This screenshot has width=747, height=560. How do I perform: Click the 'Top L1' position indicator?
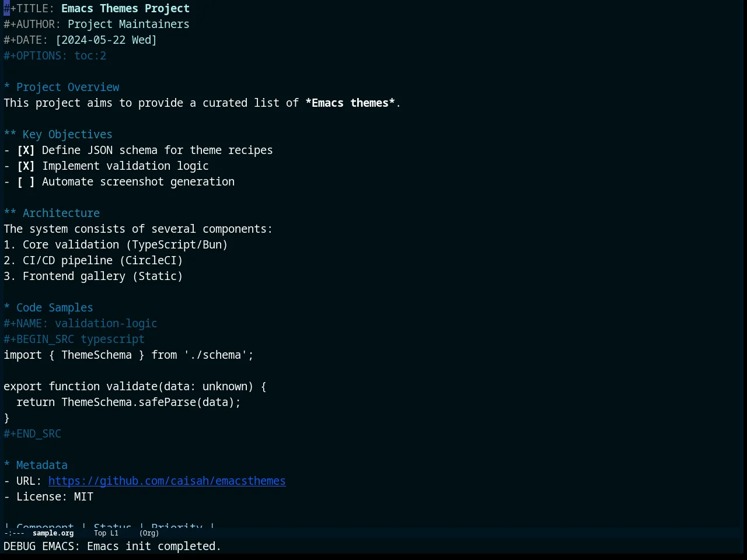point(106,533)
